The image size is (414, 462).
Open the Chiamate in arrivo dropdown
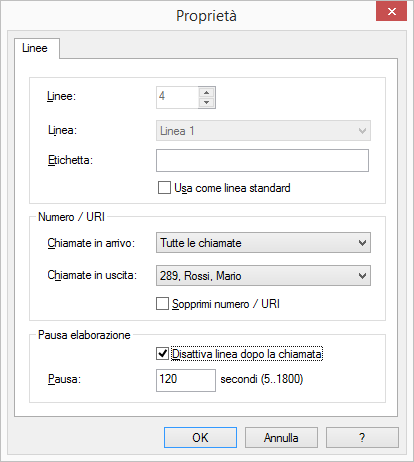coord(263,243)
